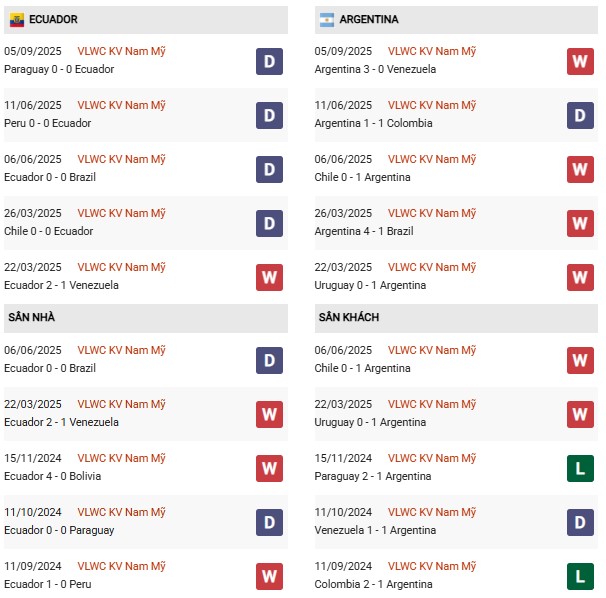Click the D badge for Venezuela 1 - 1 Argentina
606x598 pixels.
coord(580,522)
